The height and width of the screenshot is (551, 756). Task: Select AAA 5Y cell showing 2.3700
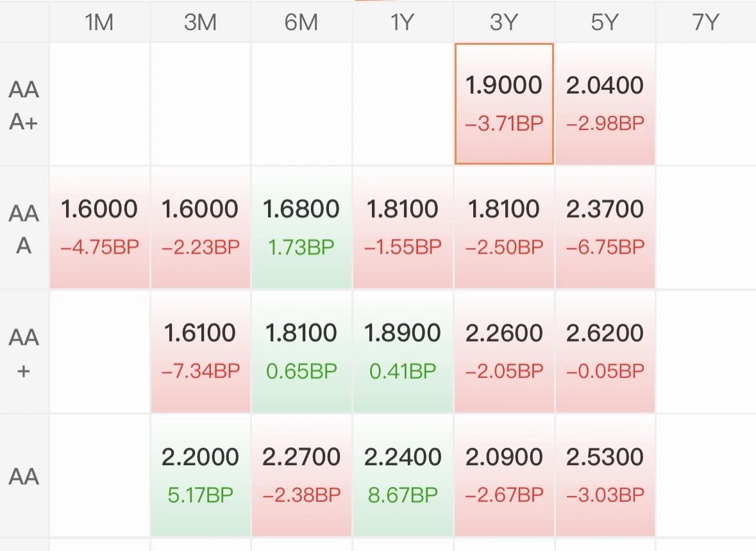tap(605, 227)
